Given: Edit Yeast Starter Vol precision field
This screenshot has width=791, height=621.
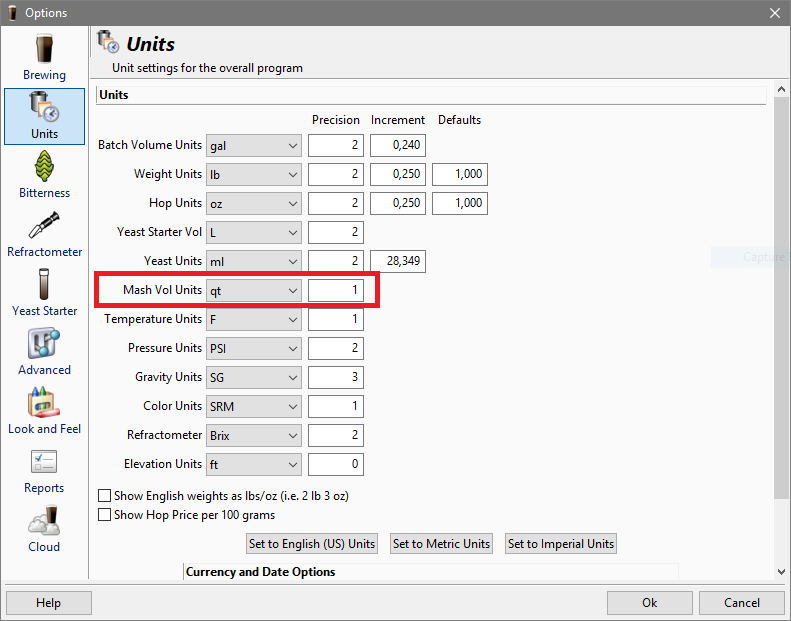Looking at the screenshot, I should (336, 232).
